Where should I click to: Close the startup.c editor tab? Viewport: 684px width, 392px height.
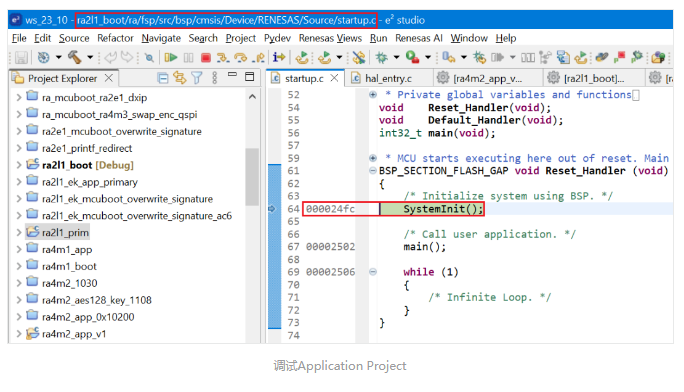[334, 78]
